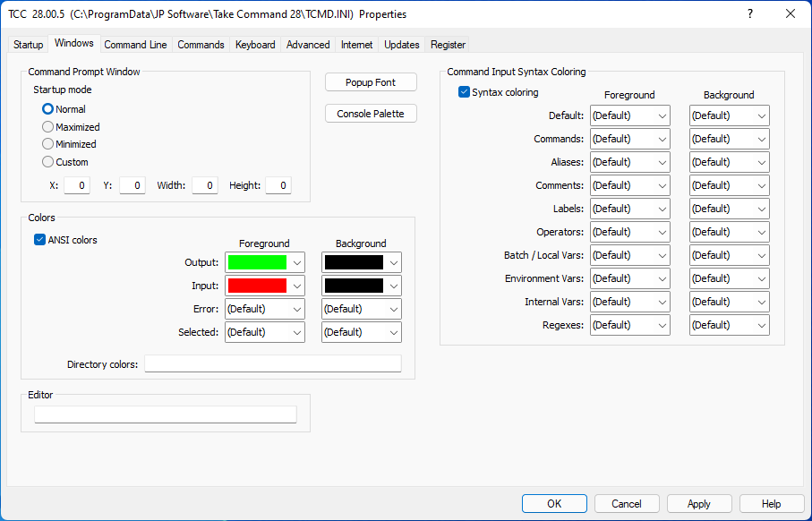
Task: Click the Height input field
Action: (278, 185)
